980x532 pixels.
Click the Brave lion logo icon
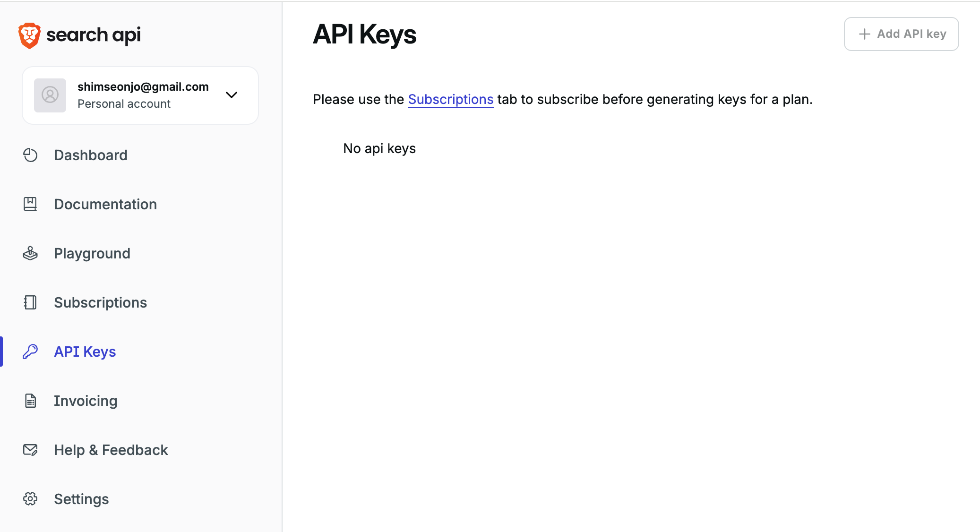point(29,35)
